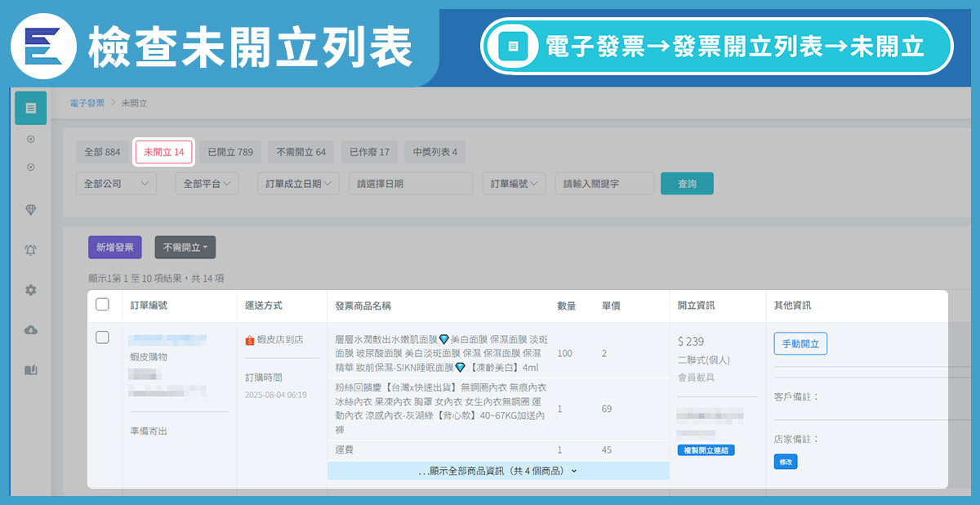Click the invoice document icon in sidebar
980x505 pixels.
click(30, 108)
